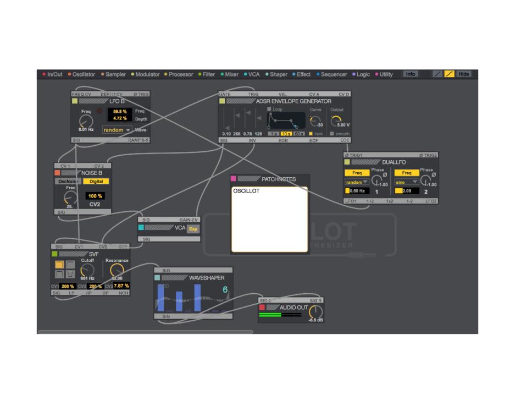Click the Hide button in top bar

tap(464, 74)
